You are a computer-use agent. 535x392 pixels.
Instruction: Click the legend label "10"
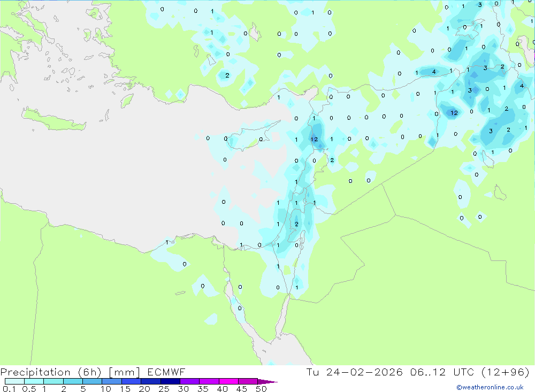point(106,389)
